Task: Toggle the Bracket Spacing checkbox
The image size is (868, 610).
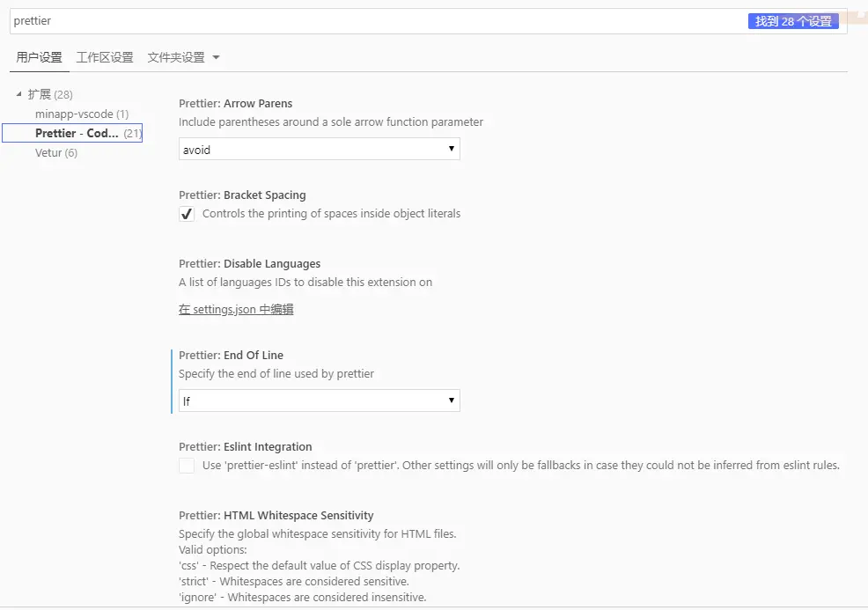Action: 187,214
